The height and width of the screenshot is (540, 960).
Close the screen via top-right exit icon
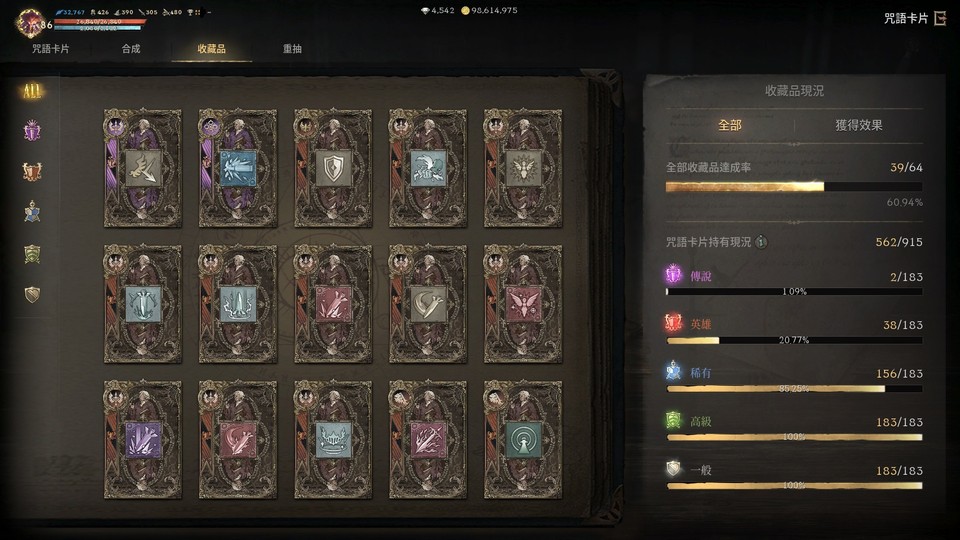940,18
